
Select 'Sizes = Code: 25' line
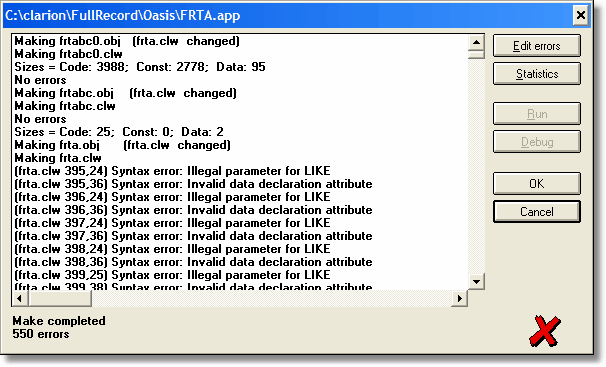coord(119,132)
